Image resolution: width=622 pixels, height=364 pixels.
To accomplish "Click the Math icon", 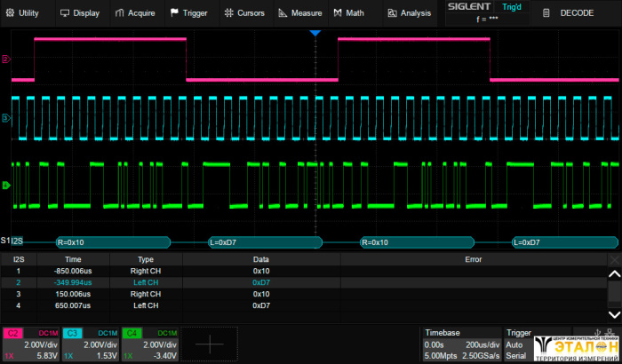I will [338, 13].
